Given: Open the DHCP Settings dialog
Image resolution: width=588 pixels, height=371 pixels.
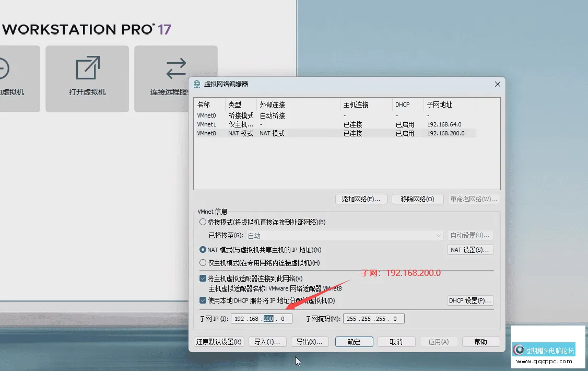Looking at the screenshot, I should 469,300.
